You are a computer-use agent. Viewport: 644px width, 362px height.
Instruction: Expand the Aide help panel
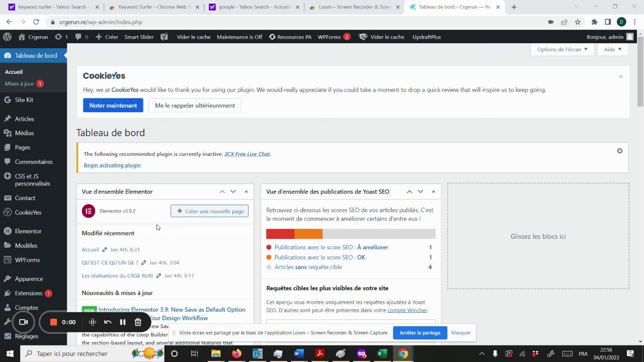click(x=612, y=49)
